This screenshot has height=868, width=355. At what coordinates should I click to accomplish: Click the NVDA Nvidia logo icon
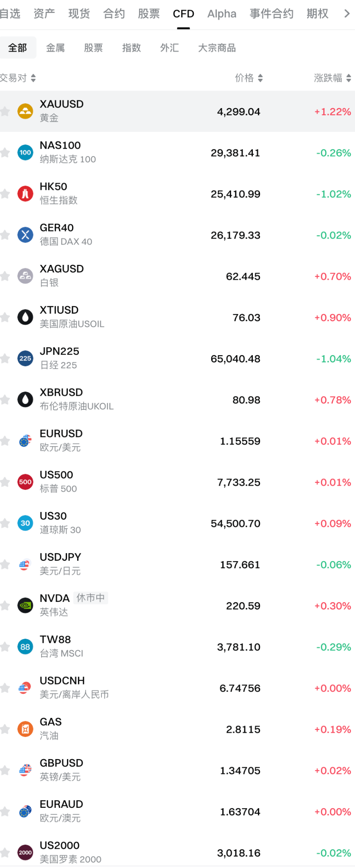[25, 605]
